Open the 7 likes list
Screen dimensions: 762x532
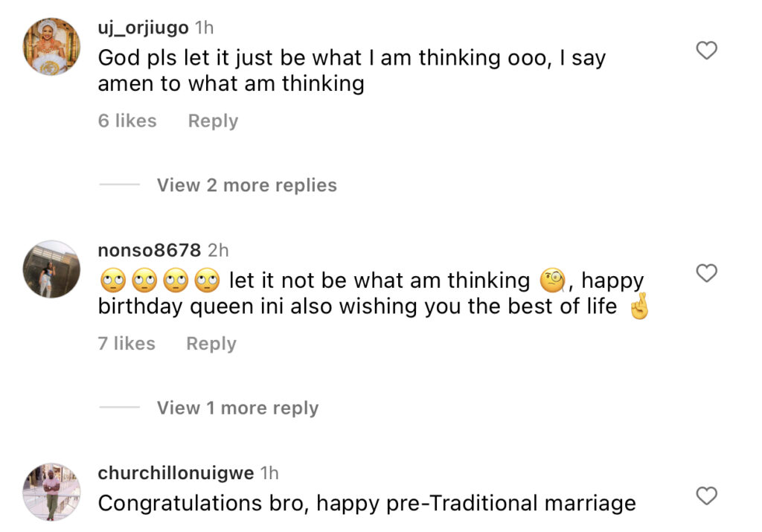[127, 344]
